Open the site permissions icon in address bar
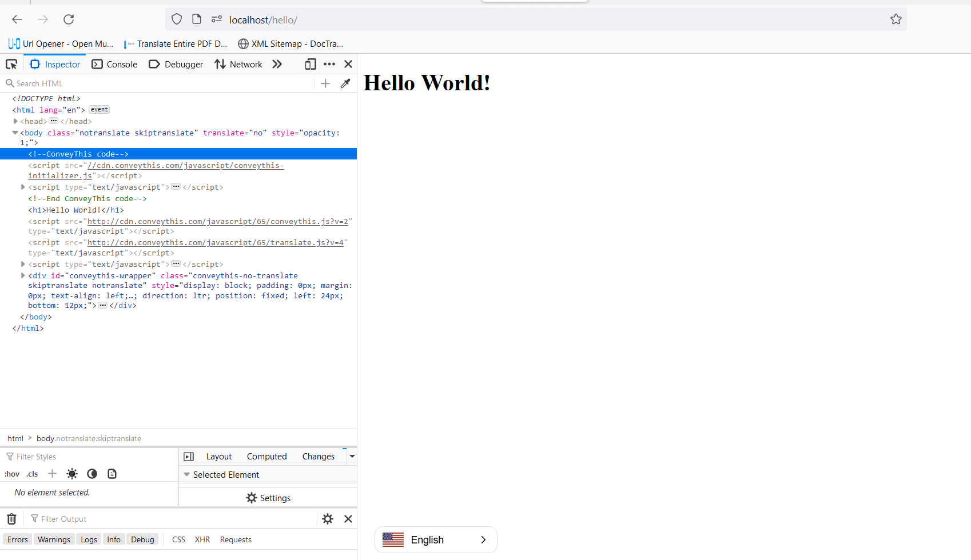Image resolution: width=971 pixels, height=560 pixels. 217,19
